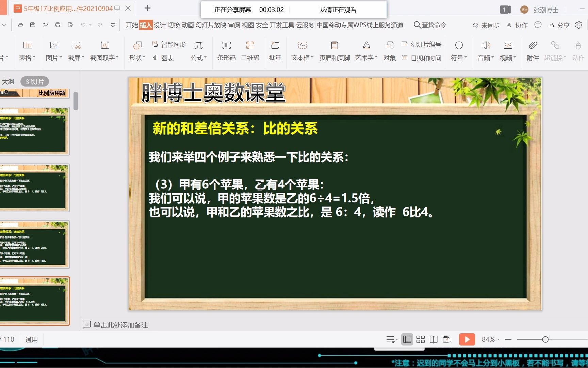Image resolution: width=588 pixels, height=368 pixels.
Task: Insert a 文本框 text box
Action: coord(301,50)
